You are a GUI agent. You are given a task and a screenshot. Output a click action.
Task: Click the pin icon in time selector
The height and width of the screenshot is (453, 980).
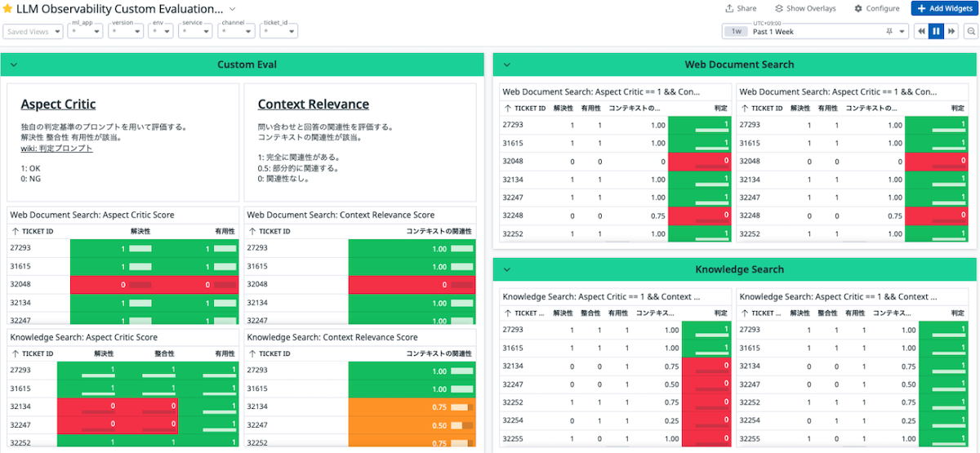click(889, 31)
